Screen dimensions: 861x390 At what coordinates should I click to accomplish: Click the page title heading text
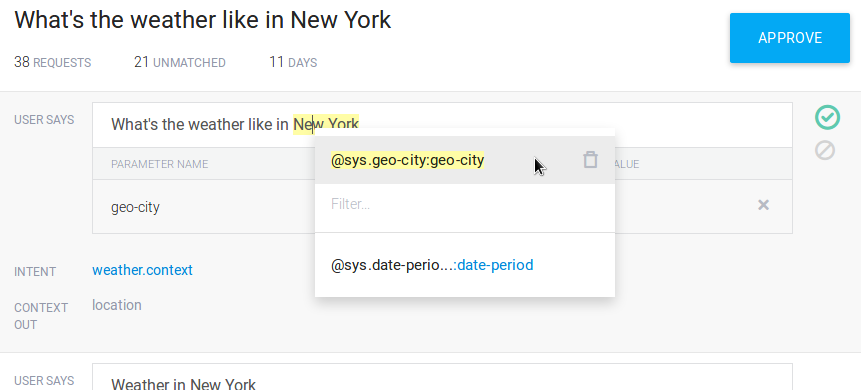(x=203, y=20)
